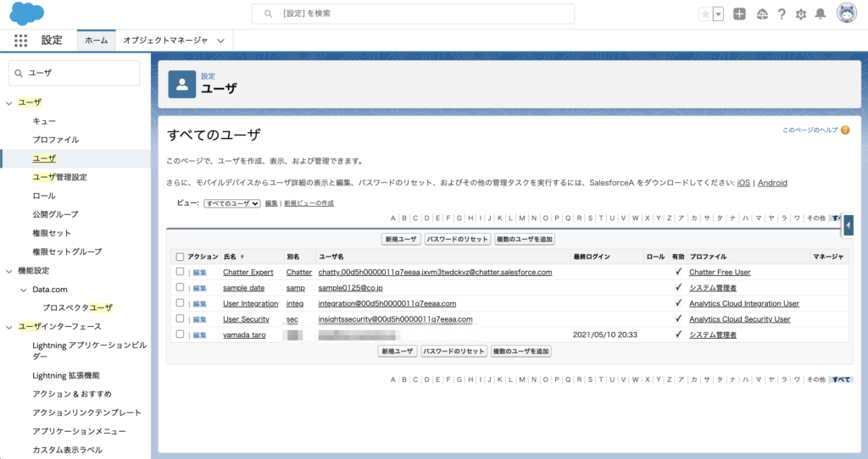The width and height of the screenshot is (868, 459).
Task: Open the このページのヘルプ link
Action: [810, 130]
